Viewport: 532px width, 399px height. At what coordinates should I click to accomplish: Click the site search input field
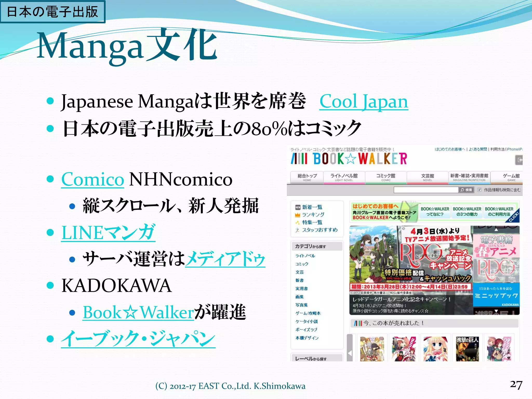pyautogui.click(x=426, y=190)
